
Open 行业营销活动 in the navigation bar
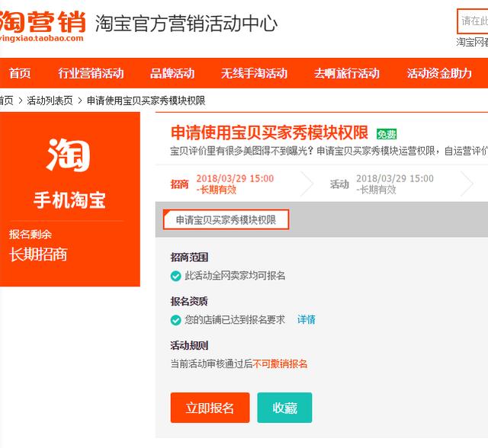coord(91,73)
